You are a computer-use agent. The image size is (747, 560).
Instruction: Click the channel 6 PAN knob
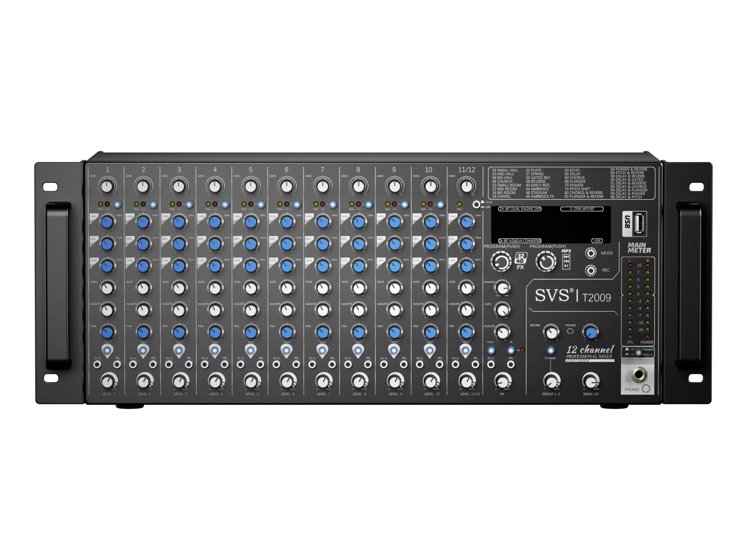tap(287, 332)
